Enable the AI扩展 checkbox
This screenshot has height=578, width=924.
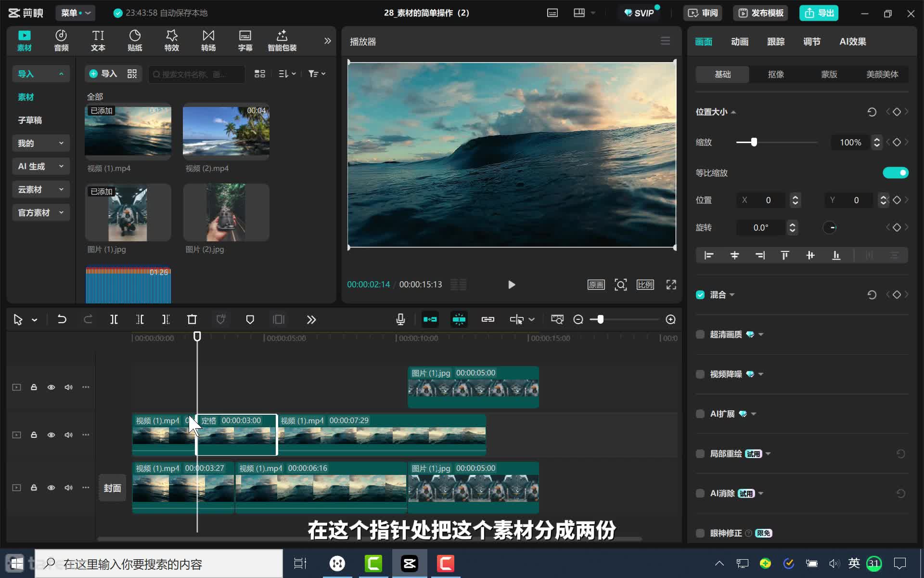(x=700, y=414)
